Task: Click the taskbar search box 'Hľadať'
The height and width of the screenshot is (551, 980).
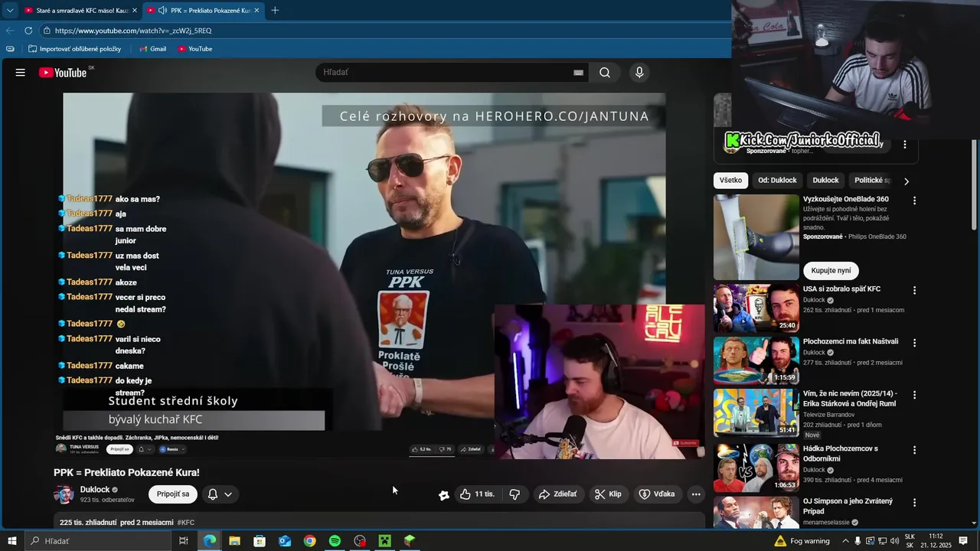Action: pos(97,541)
